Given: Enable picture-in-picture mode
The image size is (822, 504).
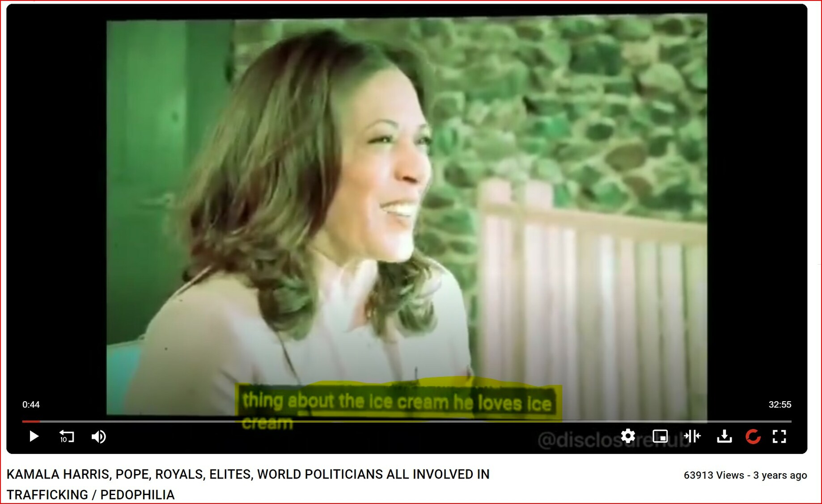Looking at the screenshot, I should coord(660,436).
